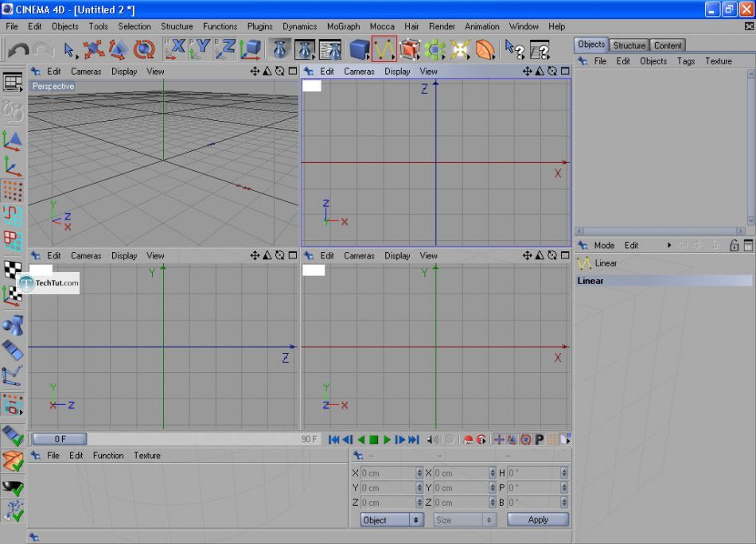Open Tags menu in Objects manager
756x544 pixels.
[x=686, y=61]
